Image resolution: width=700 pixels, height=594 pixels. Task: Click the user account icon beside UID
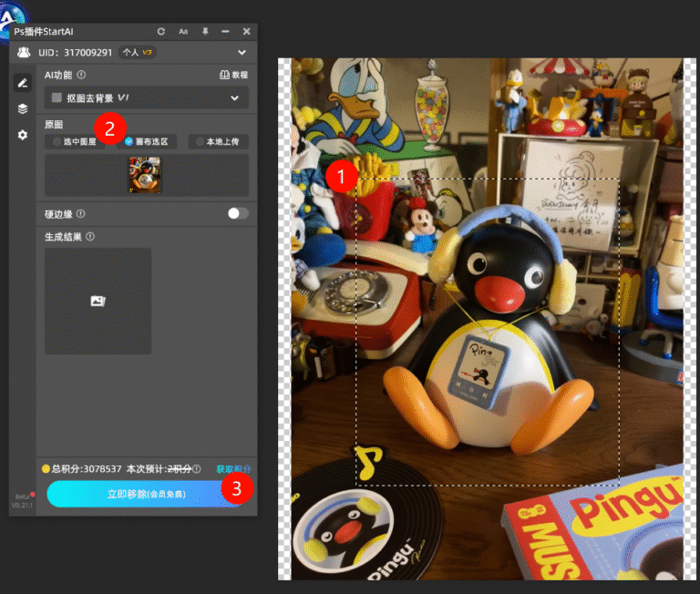pyautogui.click(x=24, y=53)
